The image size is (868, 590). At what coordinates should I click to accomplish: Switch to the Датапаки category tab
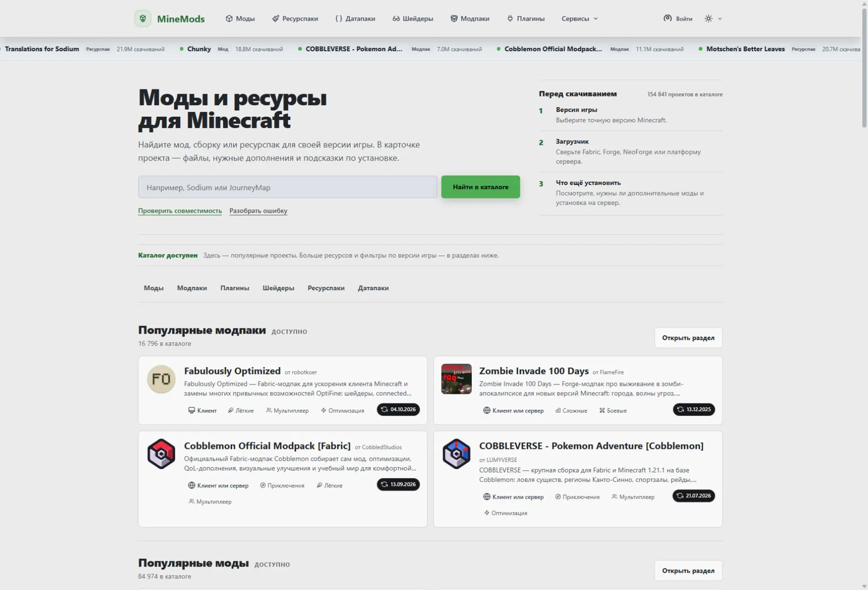coord(373,288)
